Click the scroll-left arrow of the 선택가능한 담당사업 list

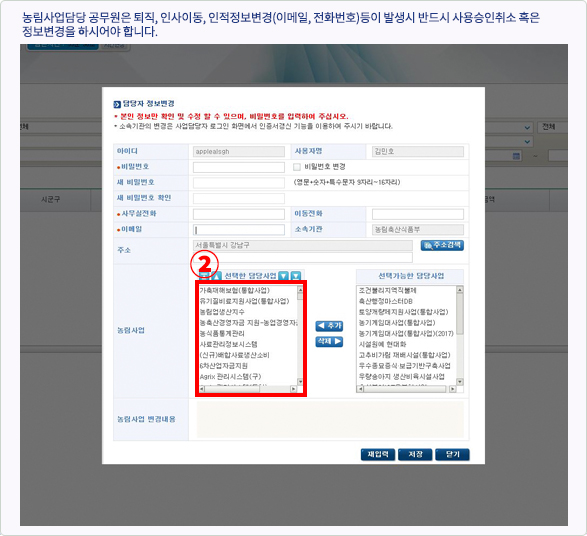[x=361, y=389]
